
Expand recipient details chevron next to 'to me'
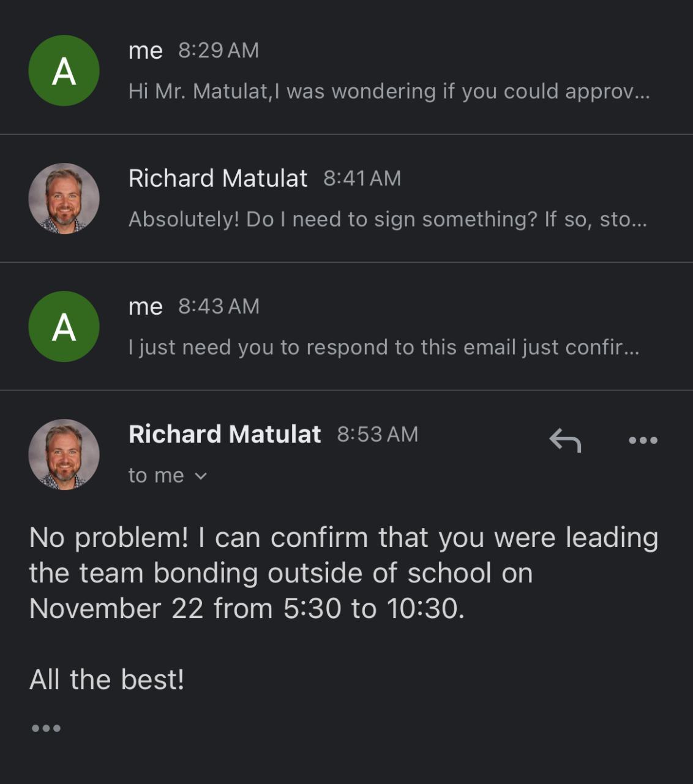pos(201,476)
